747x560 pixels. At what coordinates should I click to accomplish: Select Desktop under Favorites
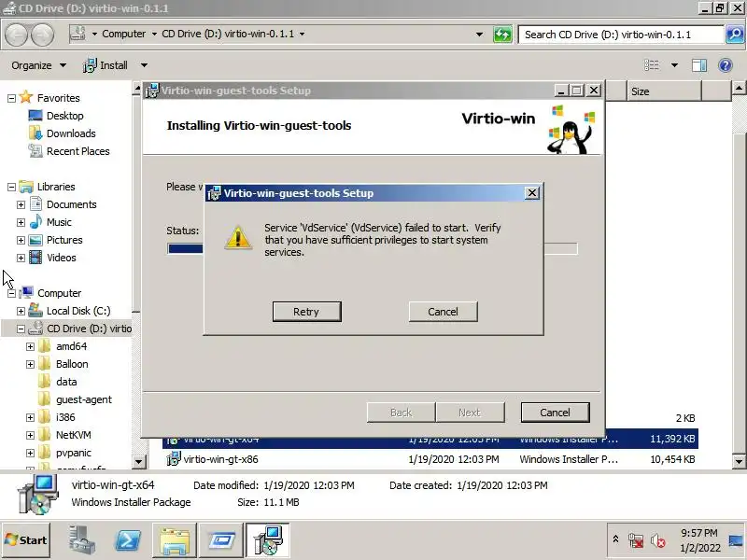click(x=64, y=116)
